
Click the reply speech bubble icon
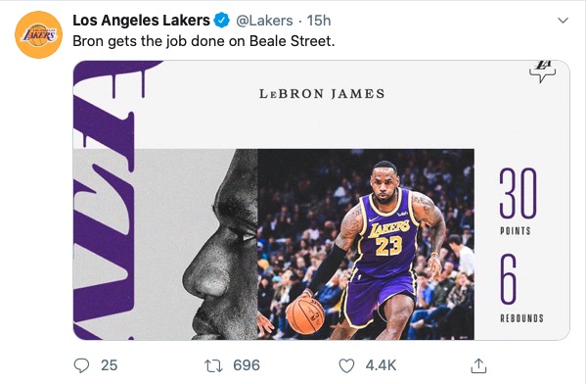81,365
